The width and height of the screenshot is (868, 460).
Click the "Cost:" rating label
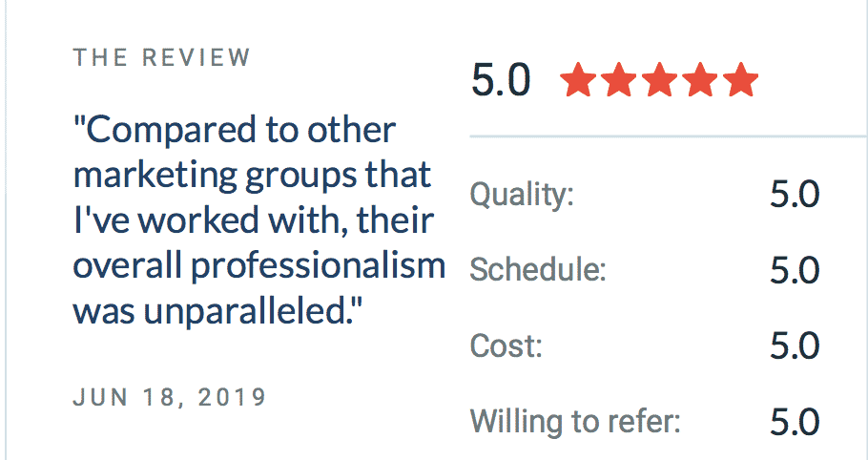click(506, 346)
